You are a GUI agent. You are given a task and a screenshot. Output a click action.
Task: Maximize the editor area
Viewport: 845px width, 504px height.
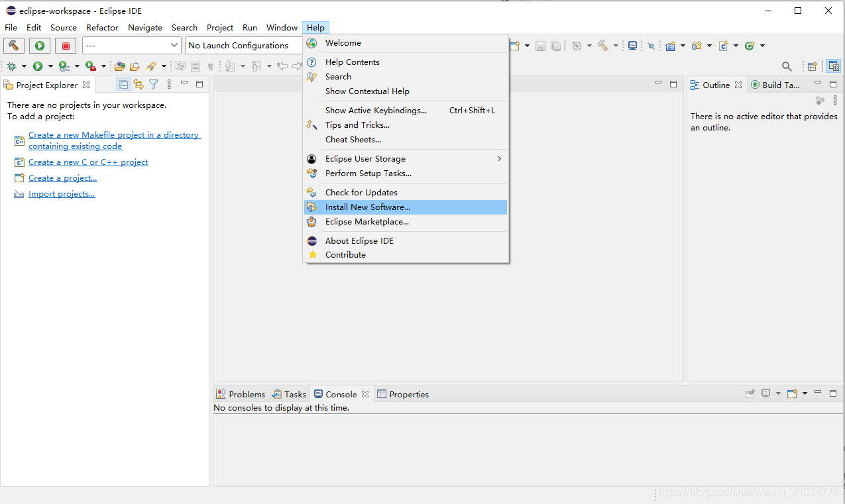[673, 84]
